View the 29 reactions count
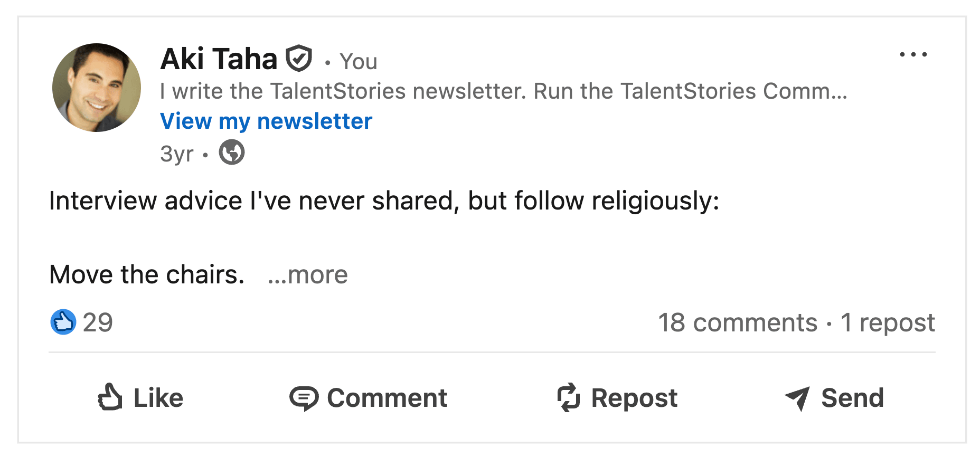The image size is (980, 457). (x=98, y=322)
